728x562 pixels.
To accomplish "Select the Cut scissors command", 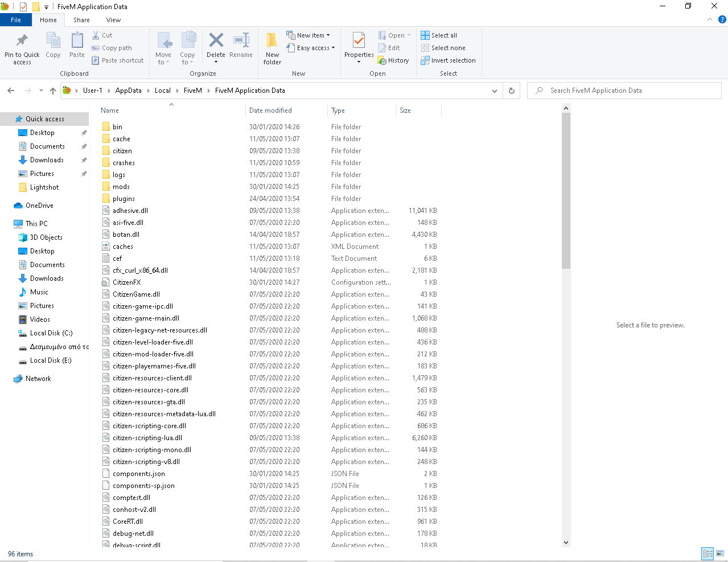I will tap(102, 35).
